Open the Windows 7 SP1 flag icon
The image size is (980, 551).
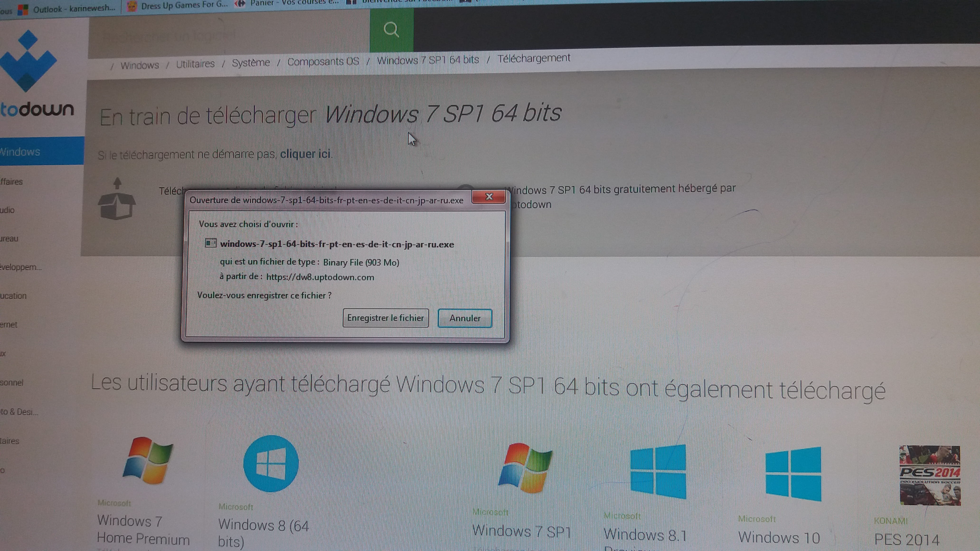coord(525,468)
